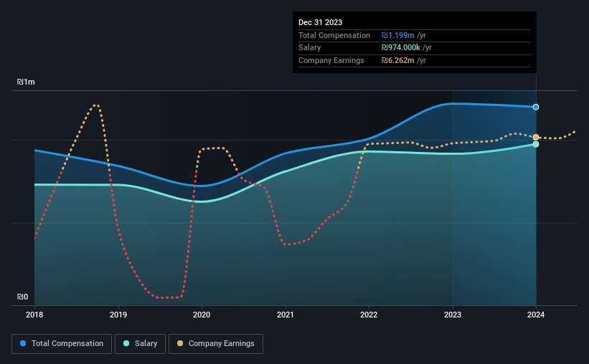Click the Total Compensation label in the tooltip
The width and height of the screenshot is (589, 364).
pyautogui.click(x=334, y=35)
